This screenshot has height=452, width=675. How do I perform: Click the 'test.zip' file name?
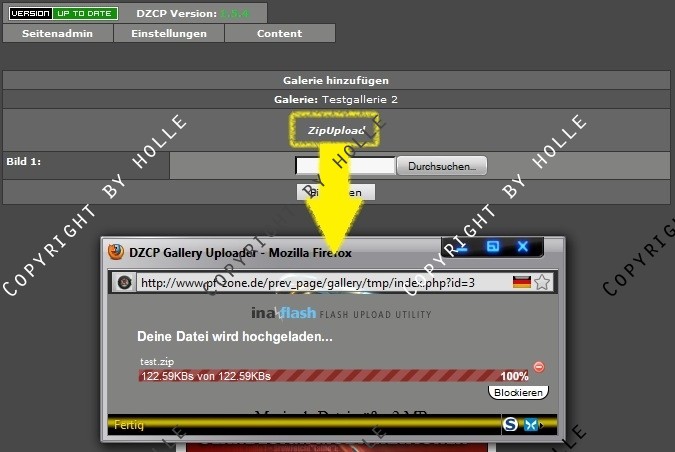tap(157, 362)
